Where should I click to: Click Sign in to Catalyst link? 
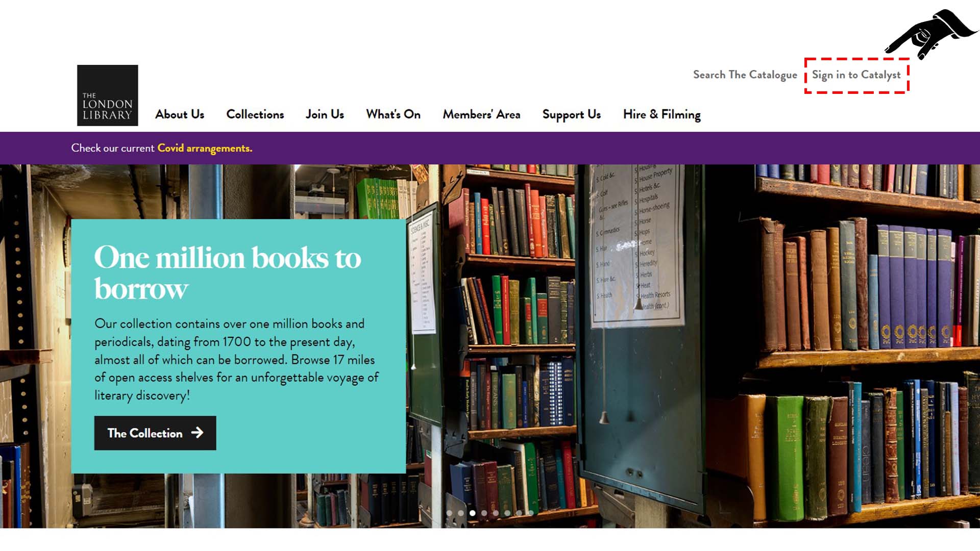click(x=856, y=75)
